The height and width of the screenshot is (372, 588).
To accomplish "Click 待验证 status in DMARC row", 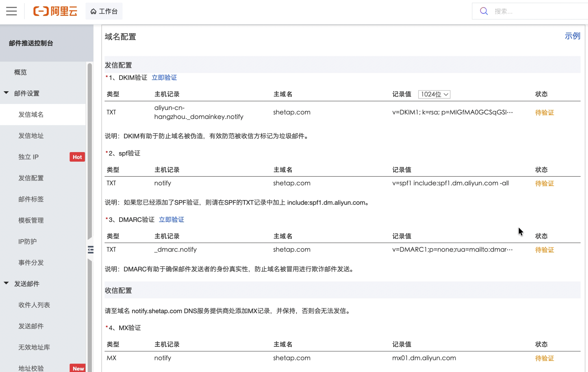I will [545, 250].
